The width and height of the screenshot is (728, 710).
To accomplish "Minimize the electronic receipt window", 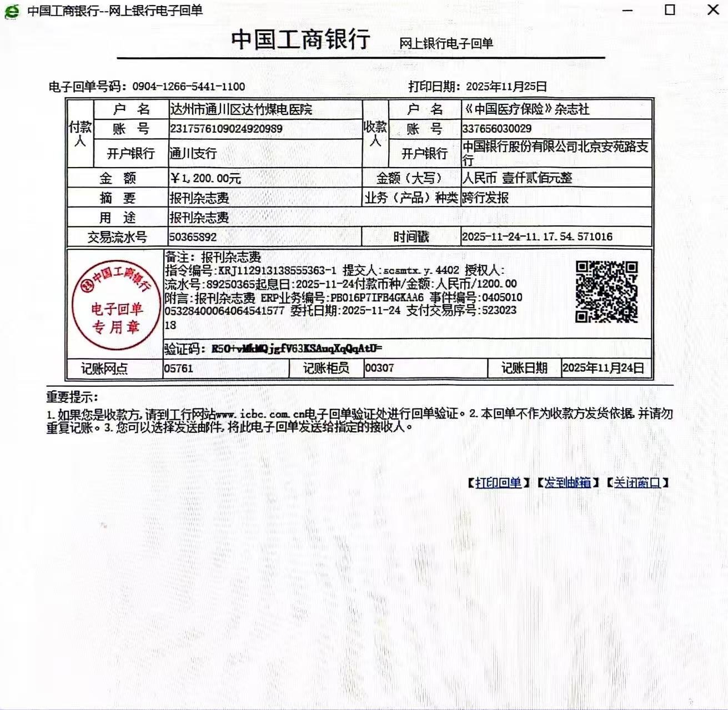I will (627, 11).
